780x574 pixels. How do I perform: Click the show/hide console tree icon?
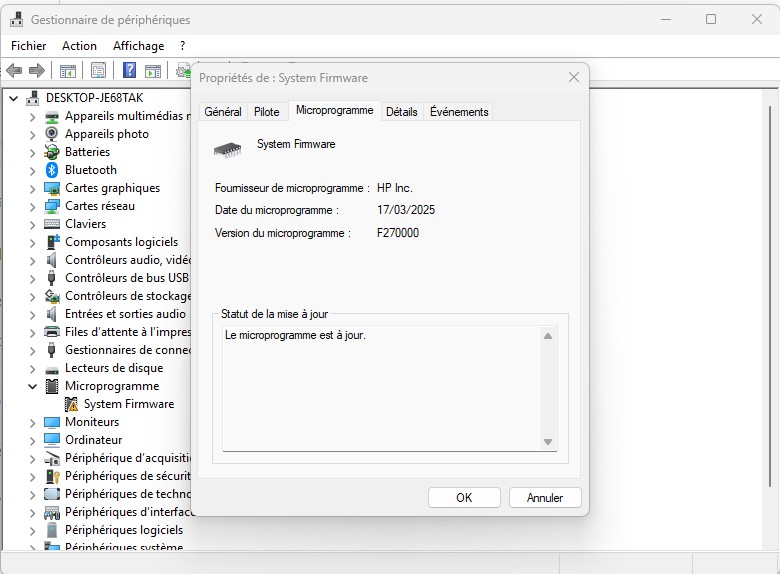[68, 71]
